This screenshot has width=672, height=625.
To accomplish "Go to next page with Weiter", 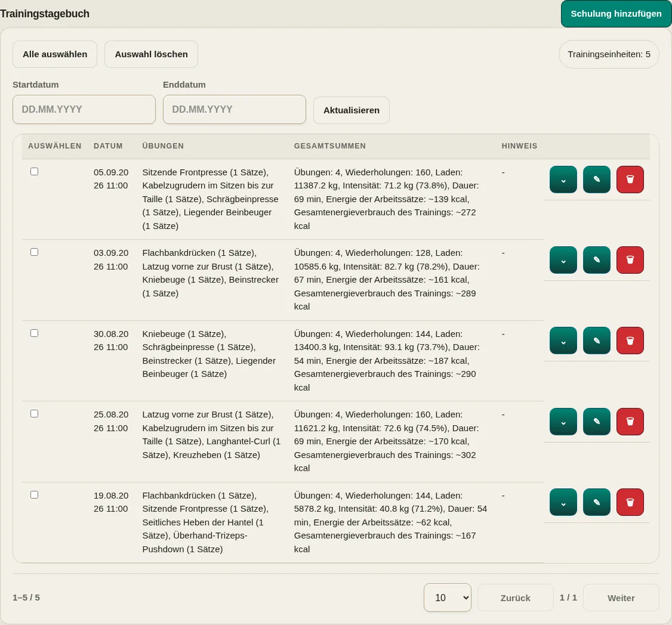I will [x=621, y=598].
